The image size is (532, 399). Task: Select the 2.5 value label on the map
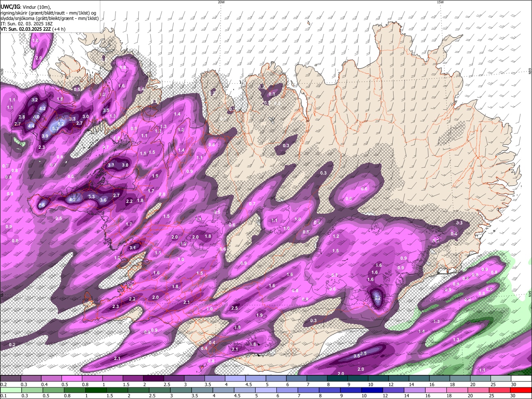[x=234, y=308]
